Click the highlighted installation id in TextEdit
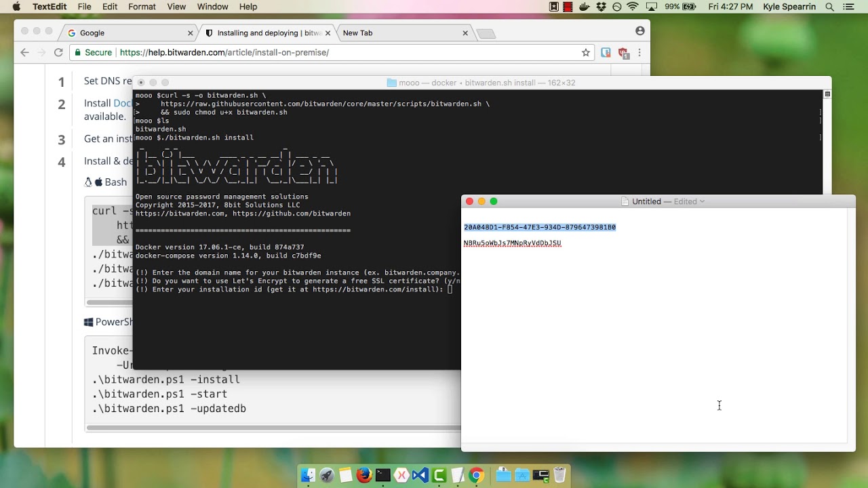 tap(540, 227)
